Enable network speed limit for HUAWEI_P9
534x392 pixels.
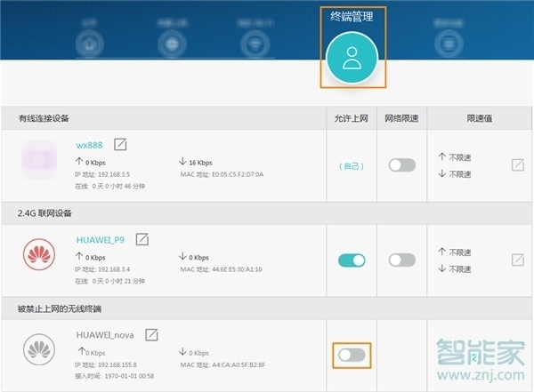402,260
